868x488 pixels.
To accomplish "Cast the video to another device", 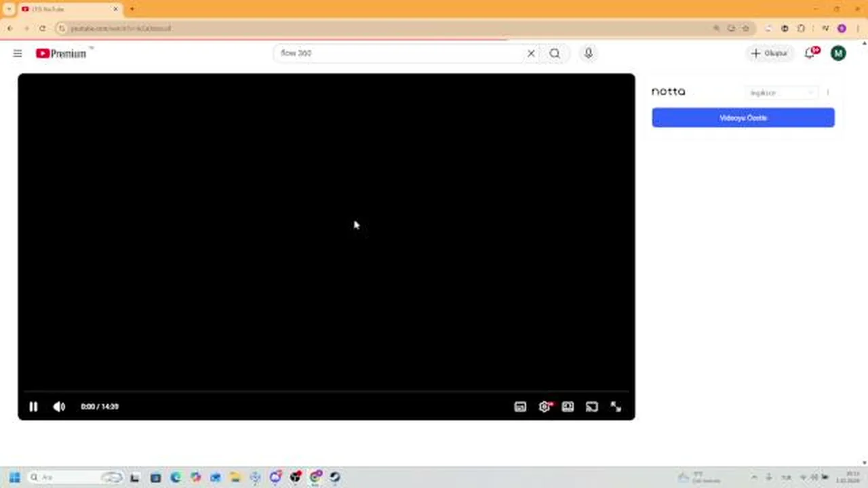I will [x=591, y=407].
